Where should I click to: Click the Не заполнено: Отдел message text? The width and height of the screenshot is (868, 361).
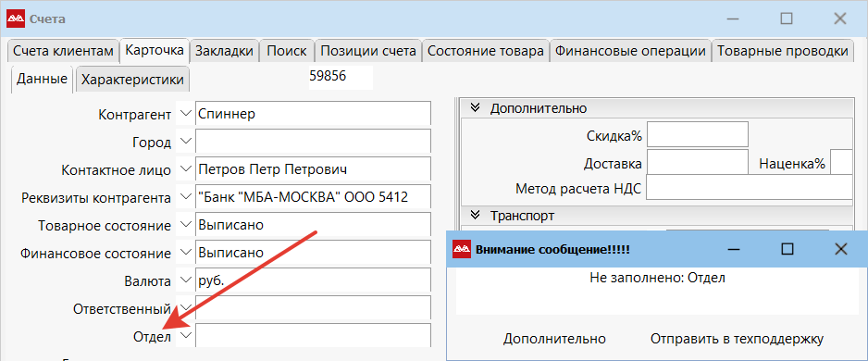pyautogui.click(x=658, y=278)
